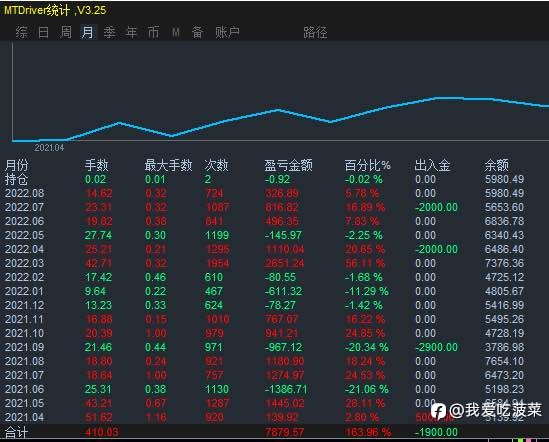Image resolution: width=549 pixels, height=442 pixels.
Task: Select the 周 weekly tab
Action: pos(66,32)
